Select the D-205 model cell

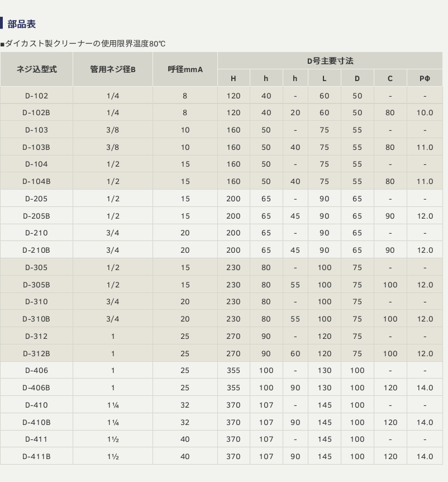coord(36,199)
